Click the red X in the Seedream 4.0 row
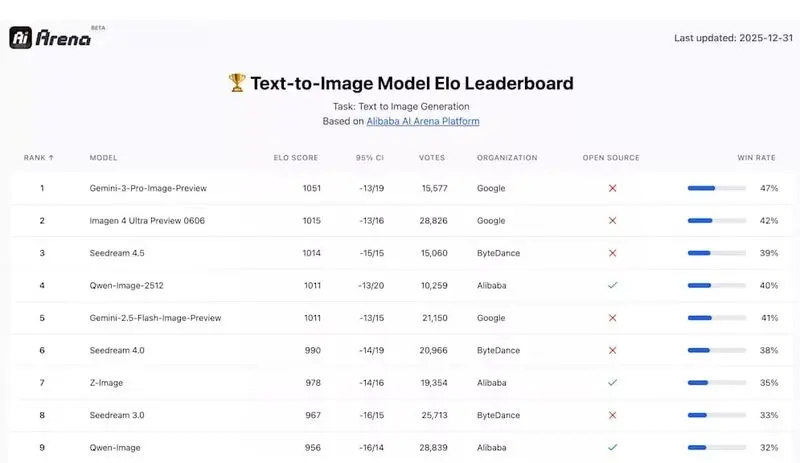The width and height of the screenshot is (800, 463). tap(612, 350)
